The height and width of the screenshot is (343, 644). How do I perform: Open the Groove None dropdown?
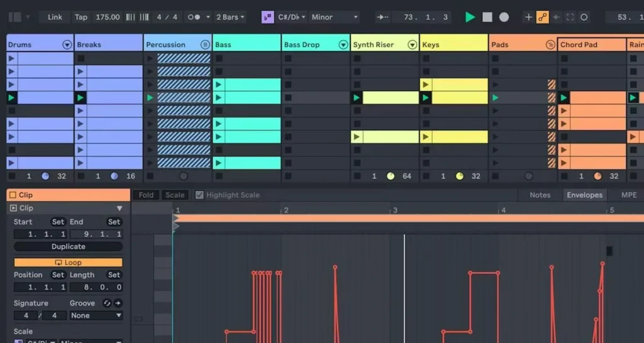click(96, 315)
